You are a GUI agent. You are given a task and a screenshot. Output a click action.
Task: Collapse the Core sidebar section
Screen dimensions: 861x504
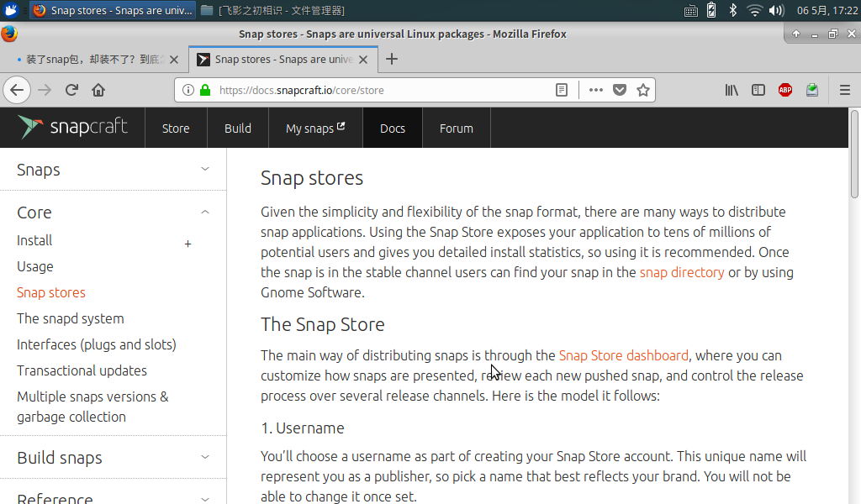pyautogui.click(x=205, y=212)
